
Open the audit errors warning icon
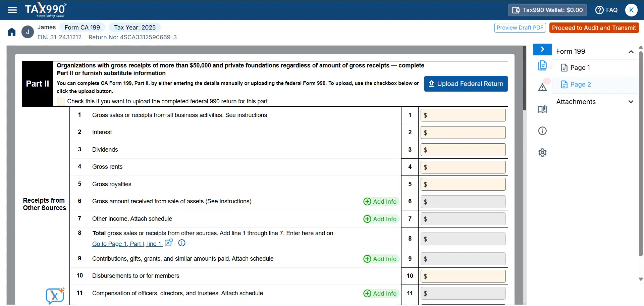click(542, 87)
